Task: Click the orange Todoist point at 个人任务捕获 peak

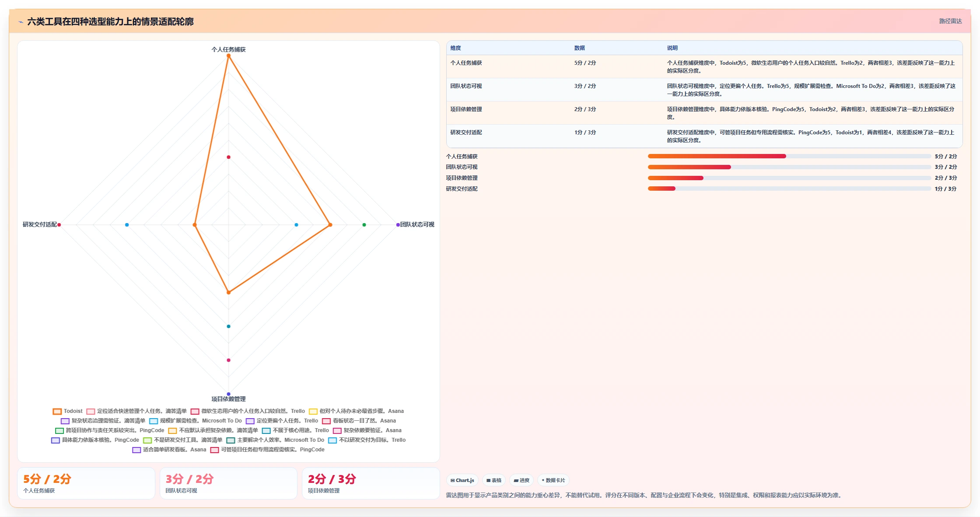Action: pos(228,56)
